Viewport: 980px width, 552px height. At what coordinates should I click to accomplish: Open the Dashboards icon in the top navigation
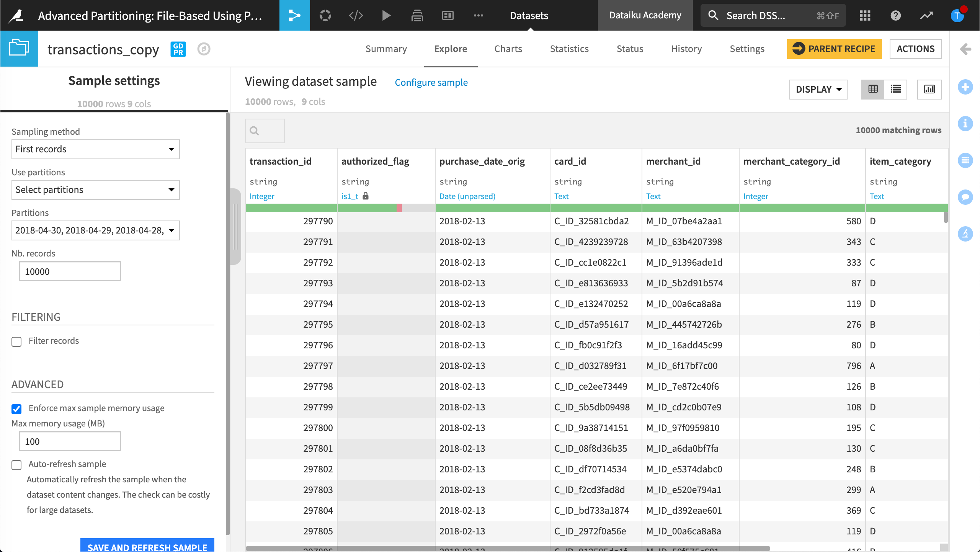447,15
